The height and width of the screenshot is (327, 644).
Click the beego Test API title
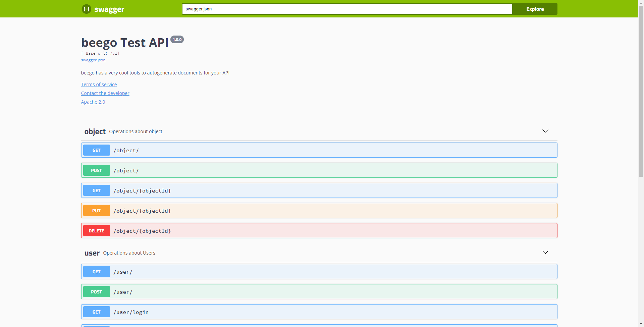coord(125,43)
